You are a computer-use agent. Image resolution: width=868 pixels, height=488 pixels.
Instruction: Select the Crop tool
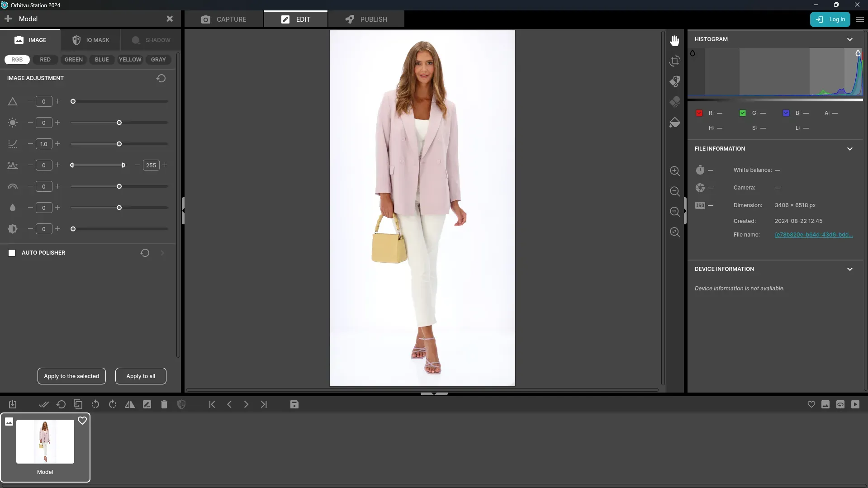point(674,61)
